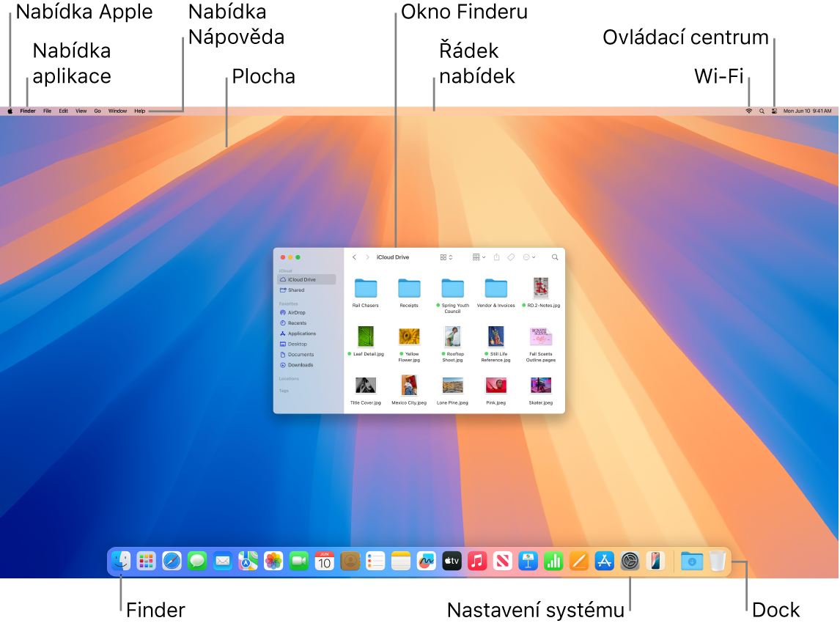The image size is (840, 626).
Task: Select Desktop in Finder sidebar
Action: coord(306,344)
